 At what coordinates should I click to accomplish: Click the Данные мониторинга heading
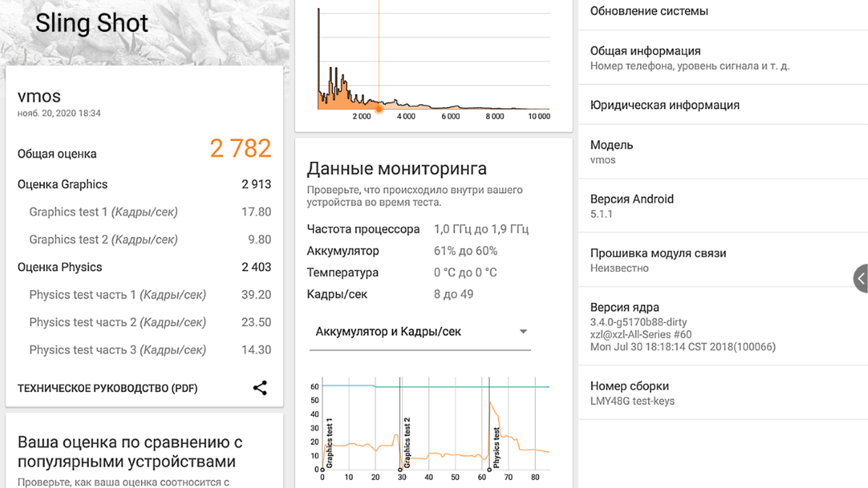[x=397, y=168]
